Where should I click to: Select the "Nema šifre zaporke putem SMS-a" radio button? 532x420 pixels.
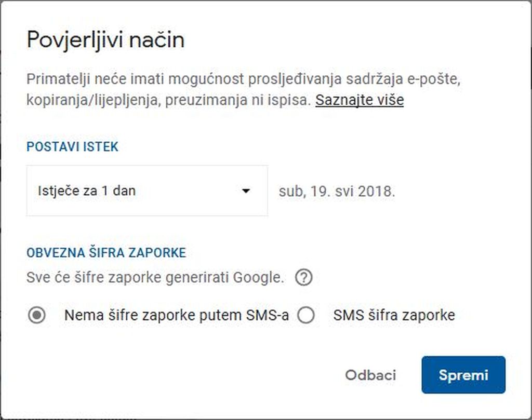tap(37, 315)
